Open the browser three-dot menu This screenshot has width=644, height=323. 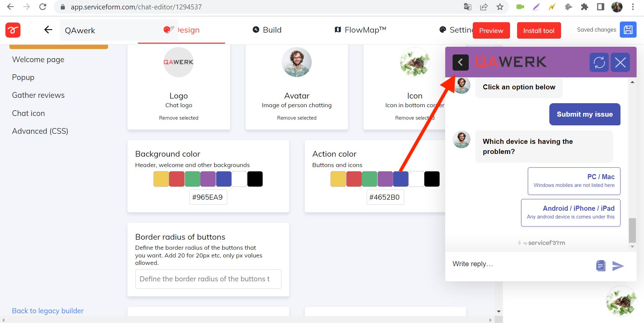[633, 7]
